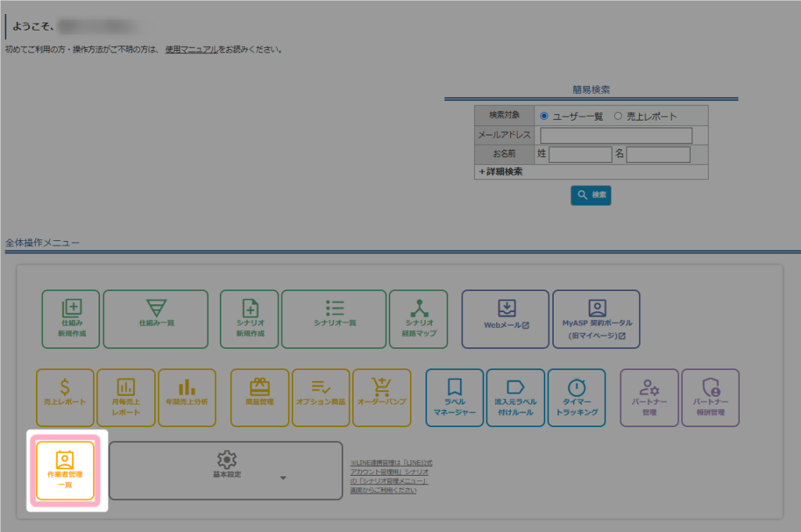Open パートナー報酬管理 shield icon
This screenshot has width=801, height=532.
pyautogui.click(x=710, y=397)
